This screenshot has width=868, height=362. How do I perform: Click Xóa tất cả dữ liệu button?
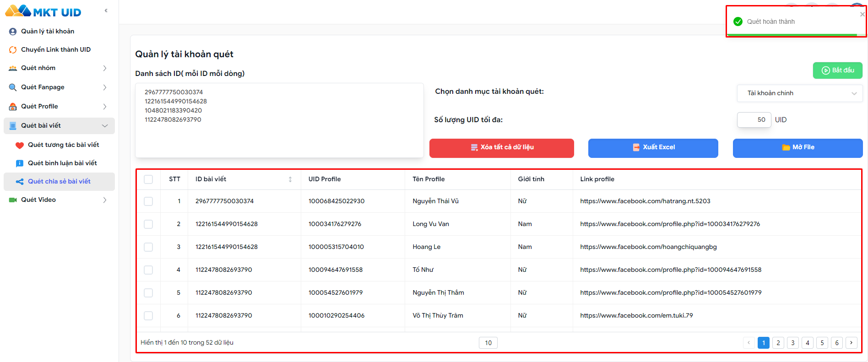pos(502,148)
